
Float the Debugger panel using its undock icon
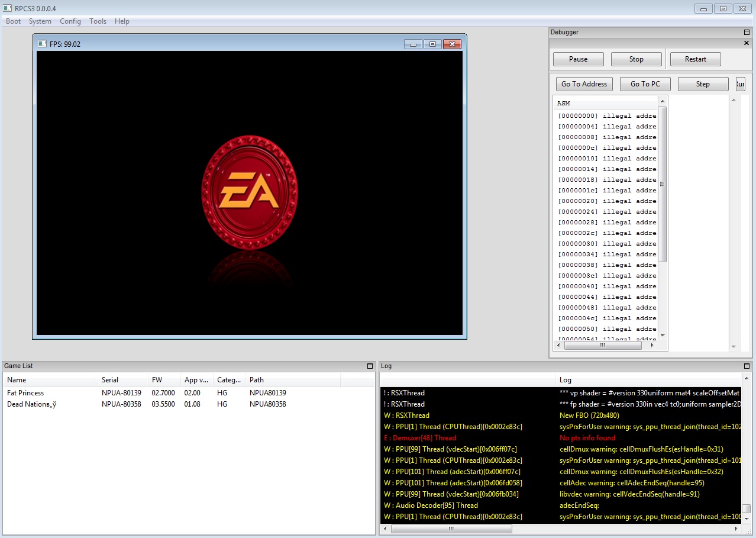[747, 33]
